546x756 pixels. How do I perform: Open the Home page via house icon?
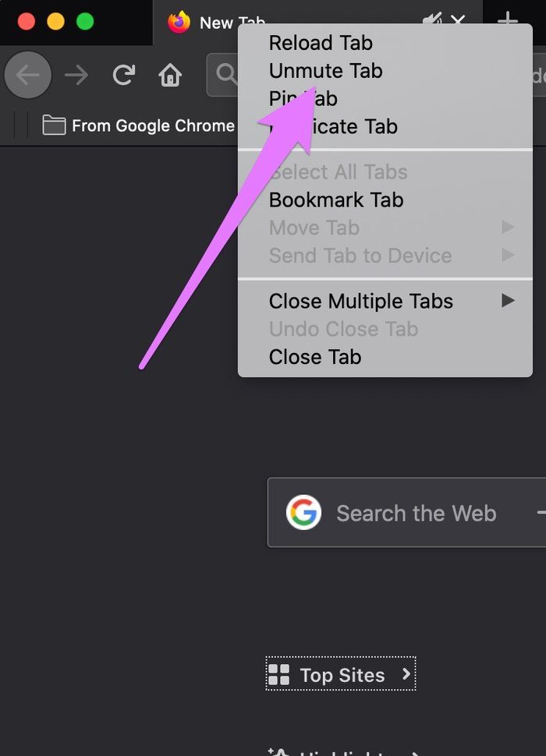pos(170,75)
